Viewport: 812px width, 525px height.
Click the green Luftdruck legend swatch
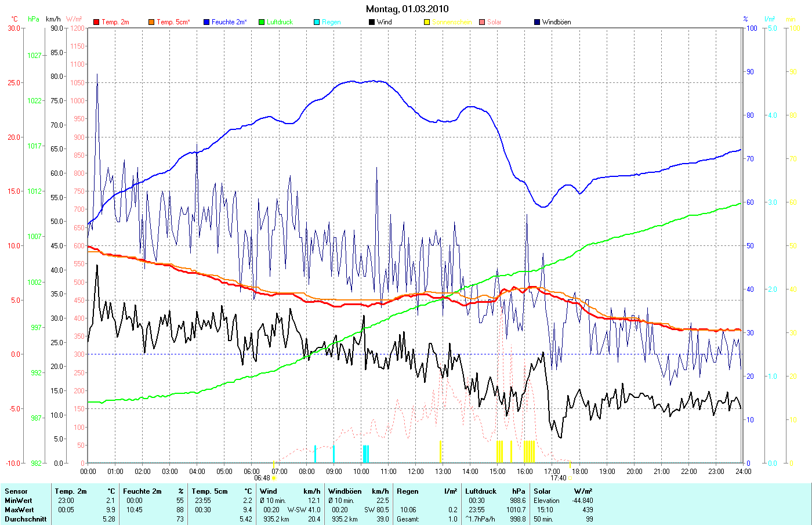click(262, 22)
